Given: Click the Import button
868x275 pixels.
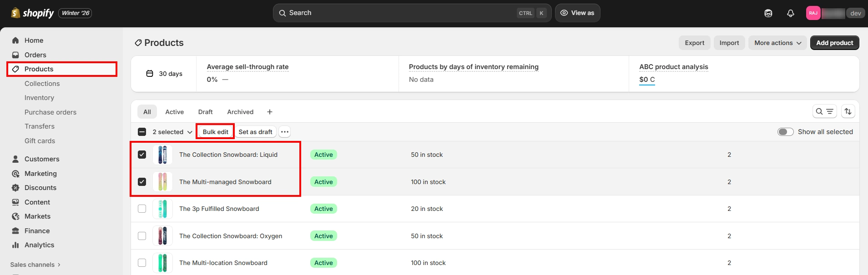Looking at the screenshot, I should (729, 43).
